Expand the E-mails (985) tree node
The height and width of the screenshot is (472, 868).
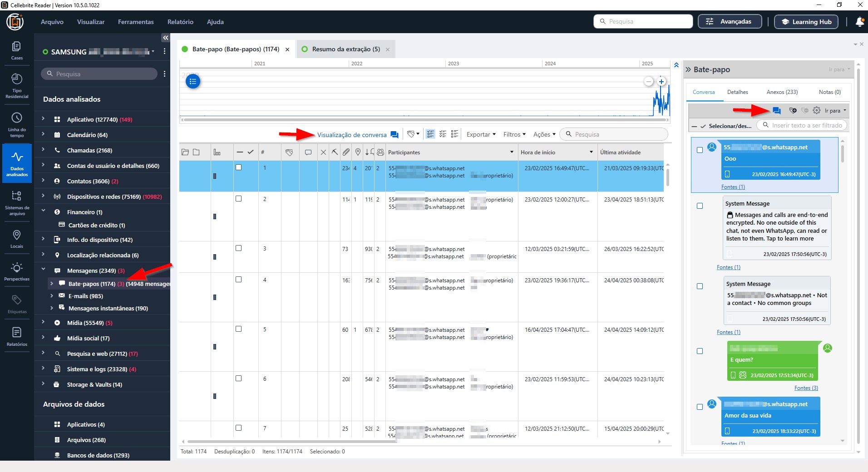51,295
